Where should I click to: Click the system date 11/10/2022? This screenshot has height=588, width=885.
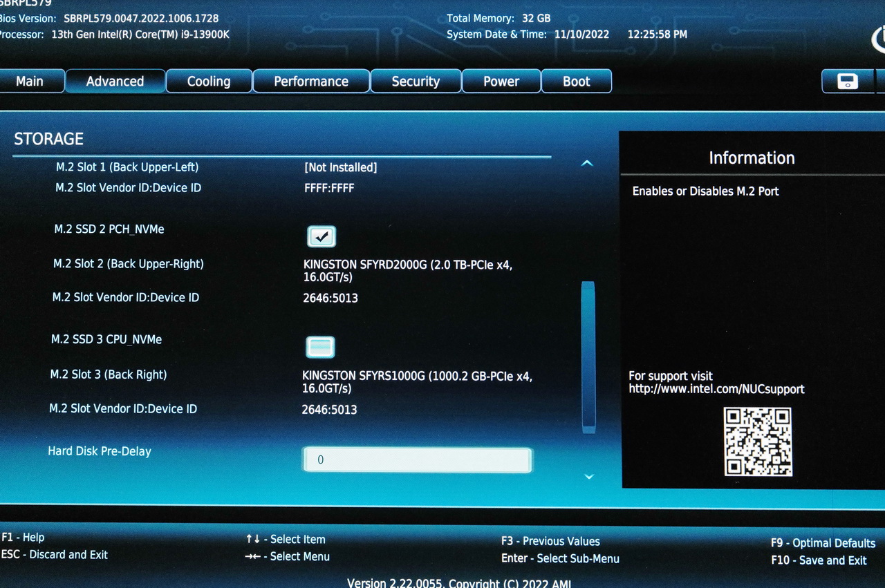(x=581, y=34)
